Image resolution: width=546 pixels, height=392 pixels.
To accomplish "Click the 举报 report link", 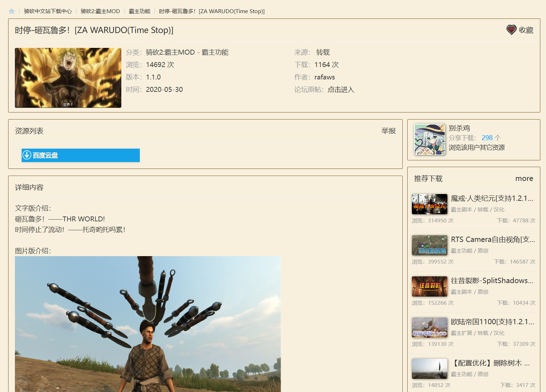I will (x=388, y=131).
